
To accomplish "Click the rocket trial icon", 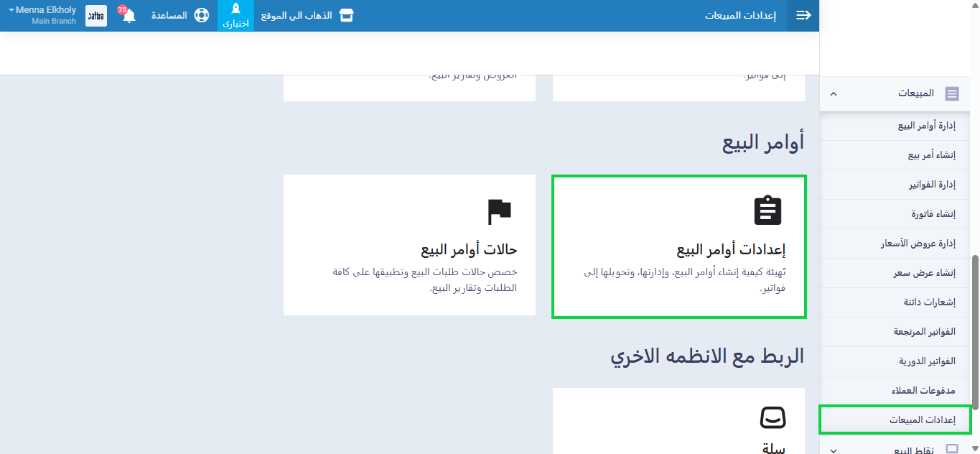I will pyautogui.click(x=235, y=9).
